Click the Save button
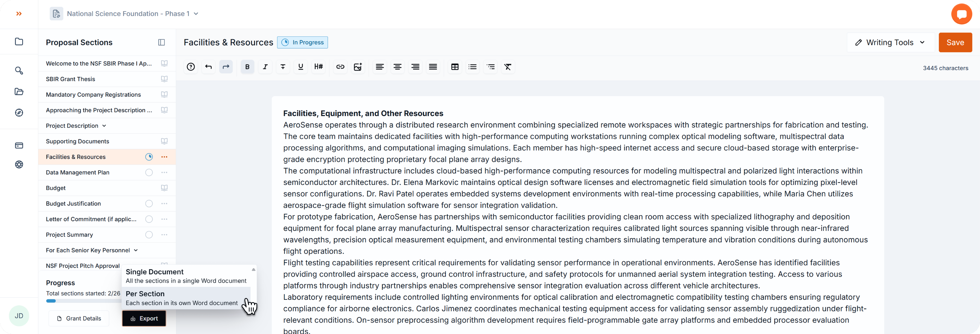 [955, 42]
